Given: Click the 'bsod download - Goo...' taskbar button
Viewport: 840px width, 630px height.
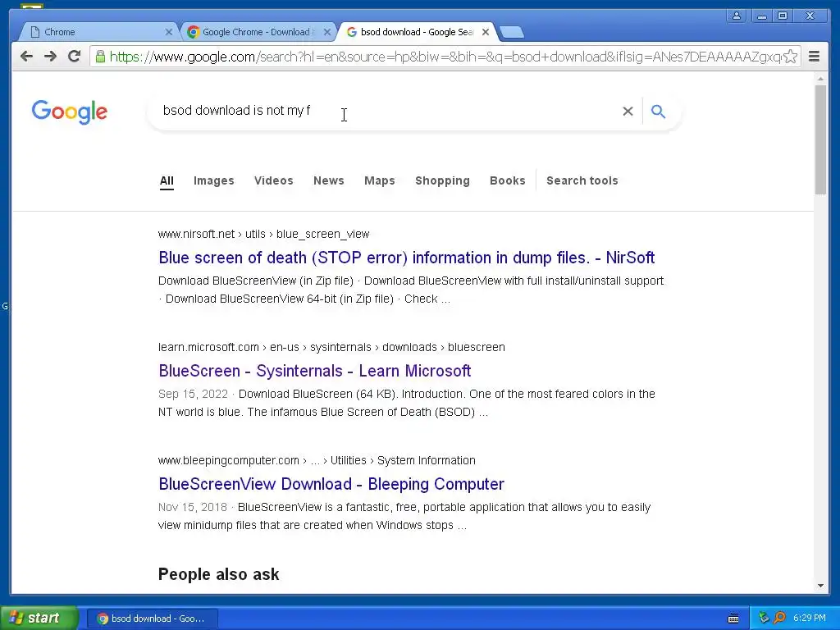Looking at the screenshot, I should click(x=152, y=619).
